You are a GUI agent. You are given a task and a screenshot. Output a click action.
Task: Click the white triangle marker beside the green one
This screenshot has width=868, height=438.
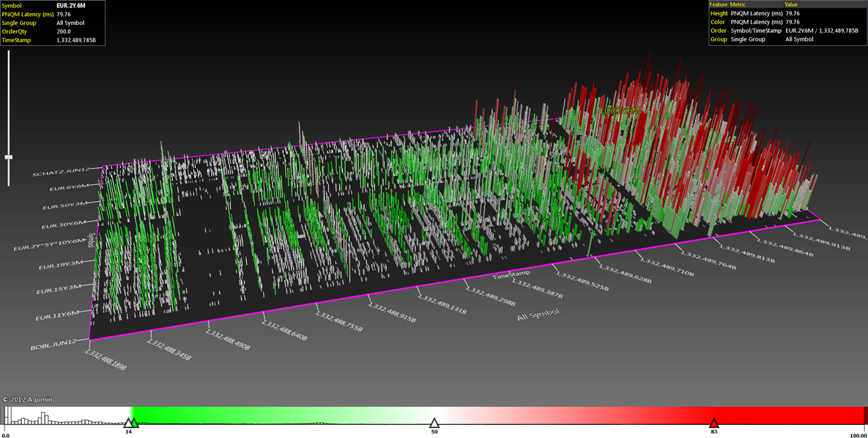[x=128, y=423]
